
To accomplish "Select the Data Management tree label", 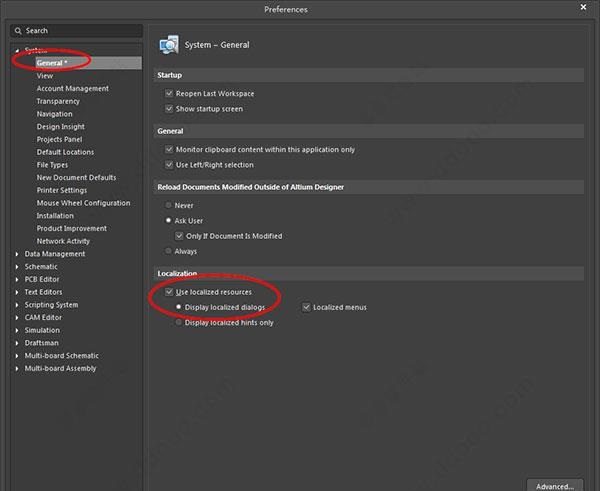I will (55, 254).
